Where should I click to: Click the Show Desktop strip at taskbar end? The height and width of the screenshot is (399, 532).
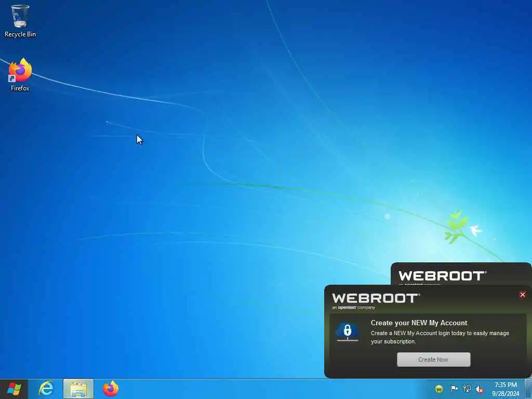(528, 389)
